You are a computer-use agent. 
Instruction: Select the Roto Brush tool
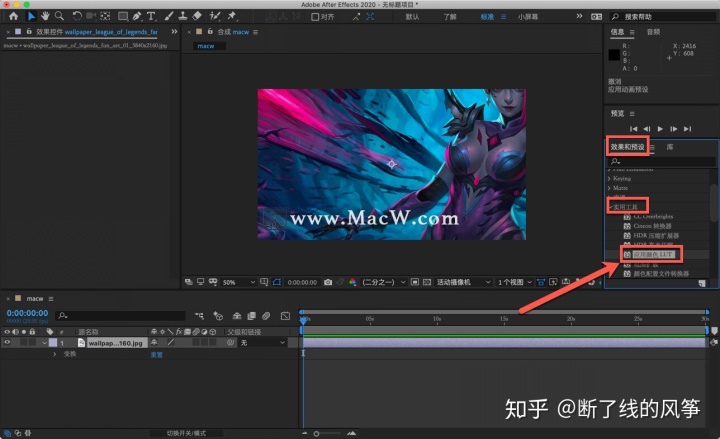pos(214,17)
